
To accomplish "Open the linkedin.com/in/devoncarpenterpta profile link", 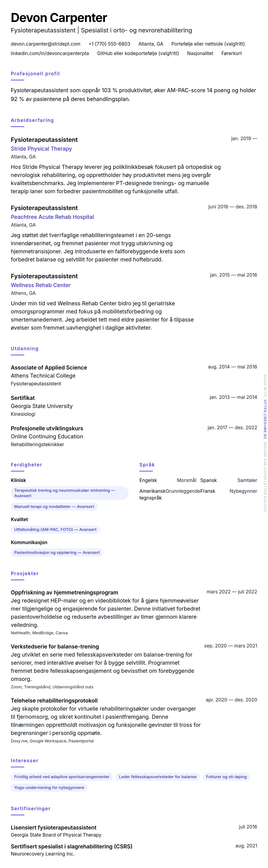I will point(50,53).
